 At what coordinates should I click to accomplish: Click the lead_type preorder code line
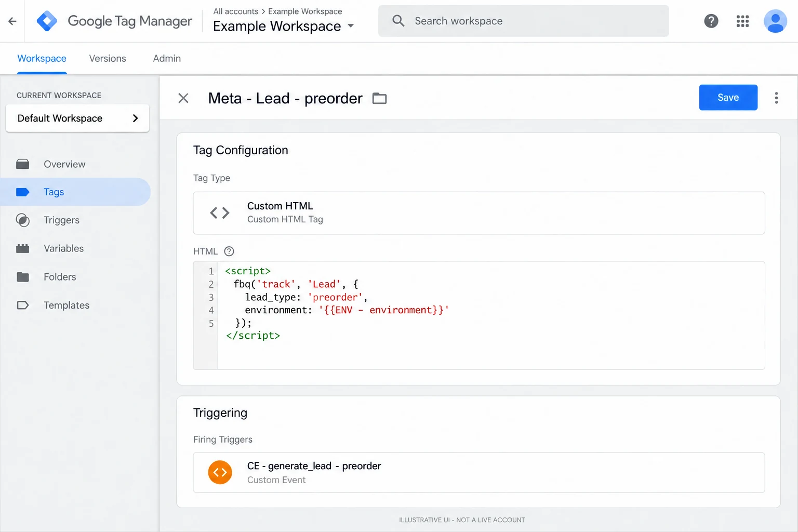click(307, 297)
